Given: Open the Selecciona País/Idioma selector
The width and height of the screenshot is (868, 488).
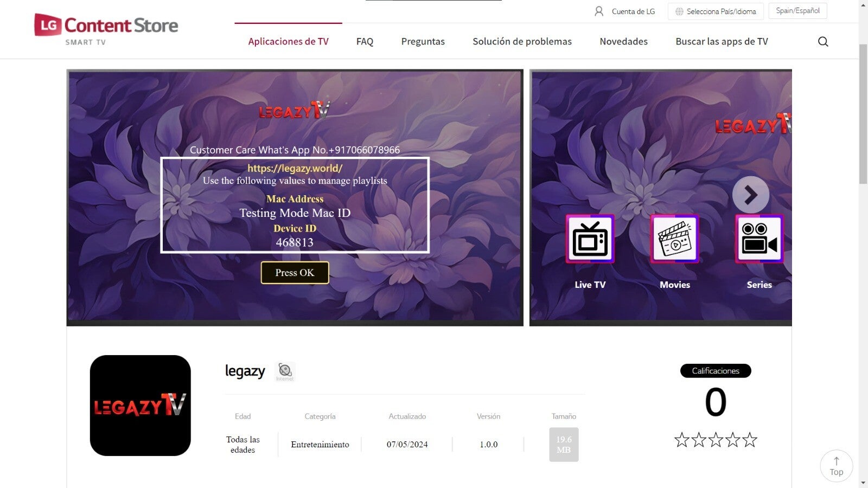Looking at the screenshot, I should pyautogui.click(x=716, y=11).
